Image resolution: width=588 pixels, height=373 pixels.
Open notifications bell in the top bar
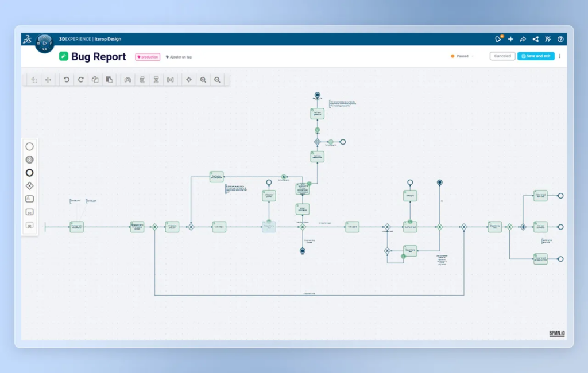498,40
